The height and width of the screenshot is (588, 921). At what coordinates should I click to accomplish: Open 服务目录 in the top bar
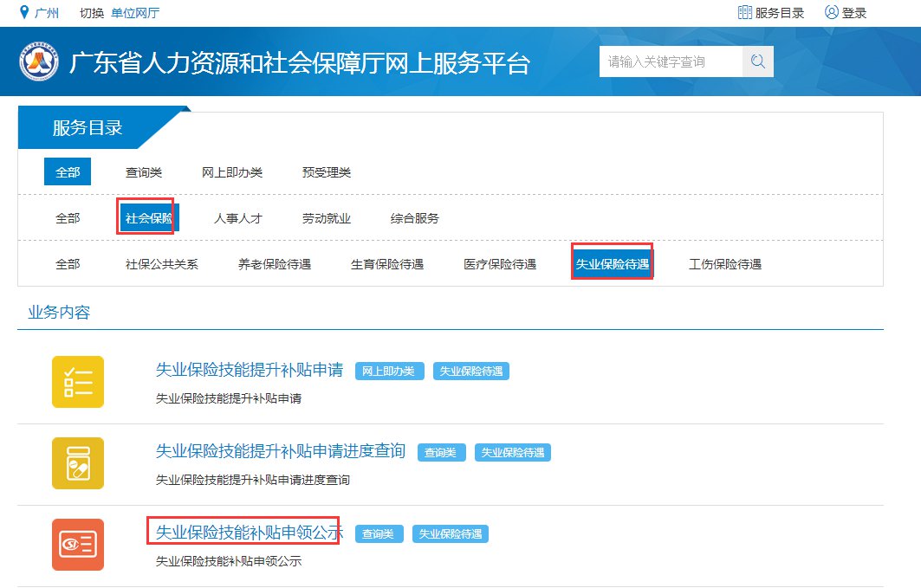770,12
